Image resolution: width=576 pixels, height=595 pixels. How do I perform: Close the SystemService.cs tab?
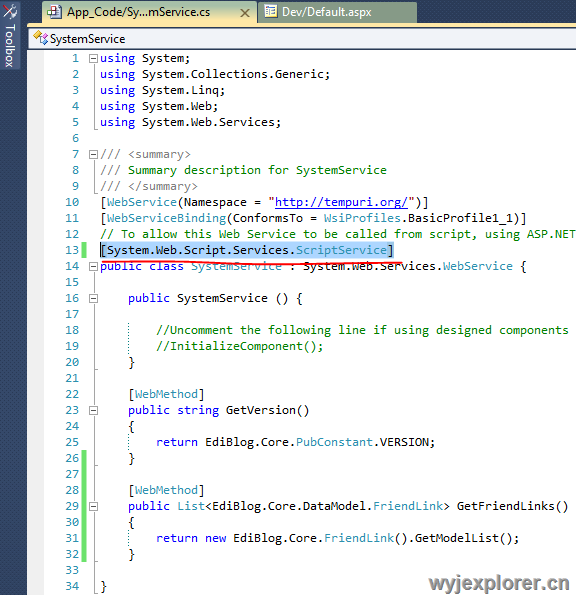(x=245, y=13)
